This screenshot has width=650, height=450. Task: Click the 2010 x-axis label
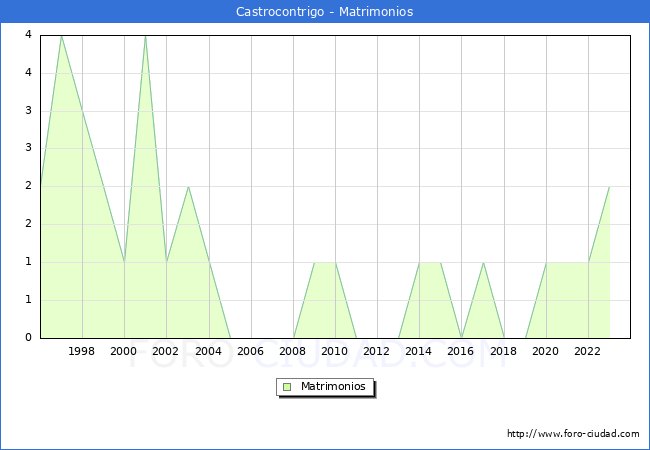335,351
